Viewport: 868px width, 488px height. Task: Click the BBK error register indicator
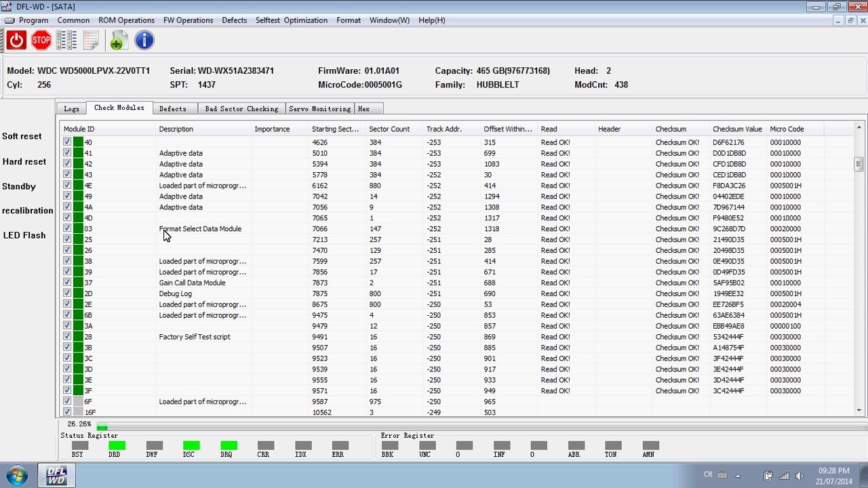click(x=390, y=445)
